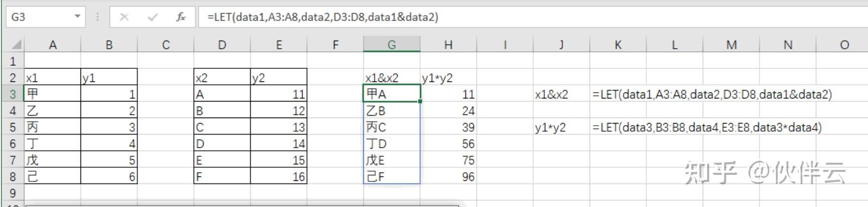The width and height of the screenshot is (868, 207).
Task: Select row 3 header
Action: [x=13, y=94]
